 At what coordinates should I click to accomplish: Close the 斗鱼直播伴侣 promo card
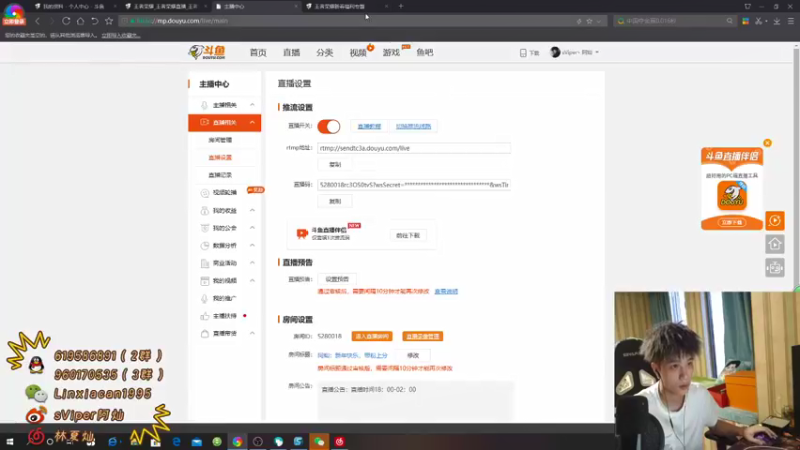[x=767, y=143]
